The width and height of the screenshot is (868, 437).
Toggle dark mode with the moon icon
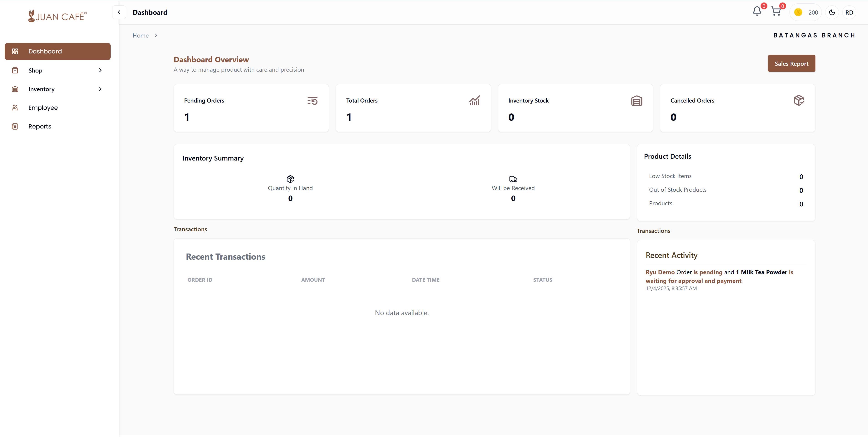coord(832,12)
